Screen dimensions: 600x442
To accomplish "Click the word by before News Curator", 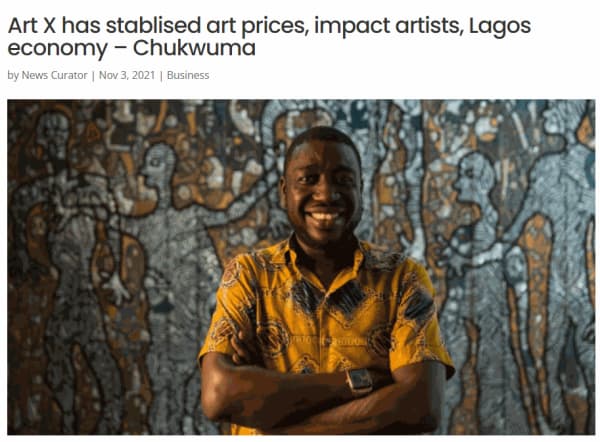I will click(x=13, y=76).
